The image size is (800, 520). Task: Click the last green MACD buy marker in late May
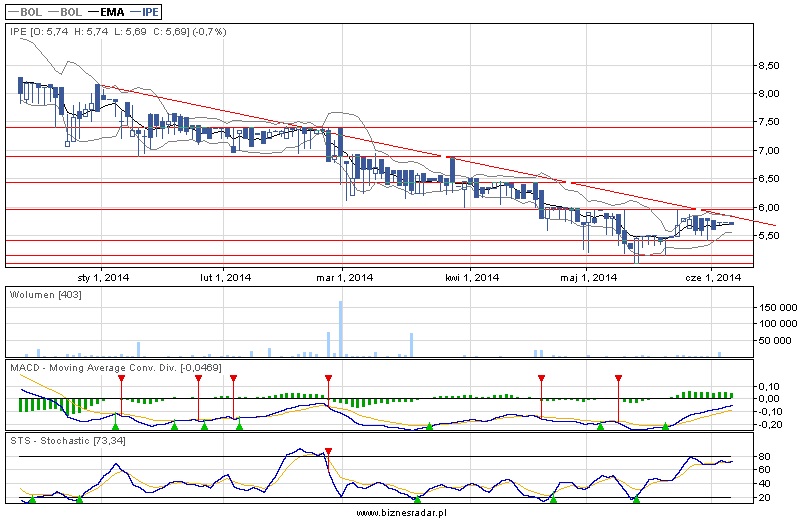(x=665, y=426)
